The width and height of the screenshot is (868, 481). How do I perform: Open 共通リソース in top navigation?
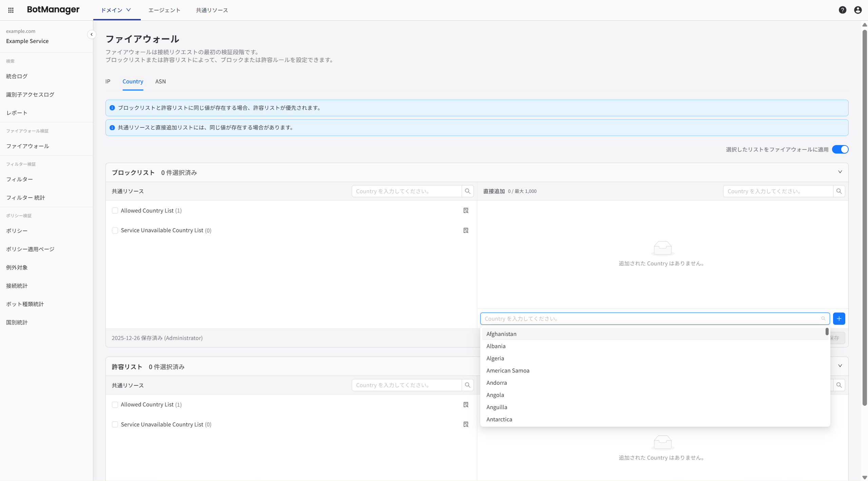coord(212,10)
